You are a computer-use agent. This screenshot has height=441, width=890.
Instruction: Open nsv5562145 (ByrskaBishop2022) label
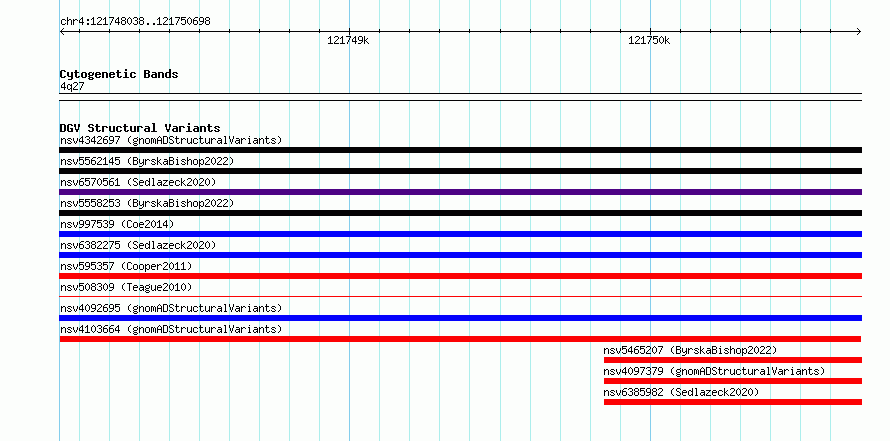point(147,161)
